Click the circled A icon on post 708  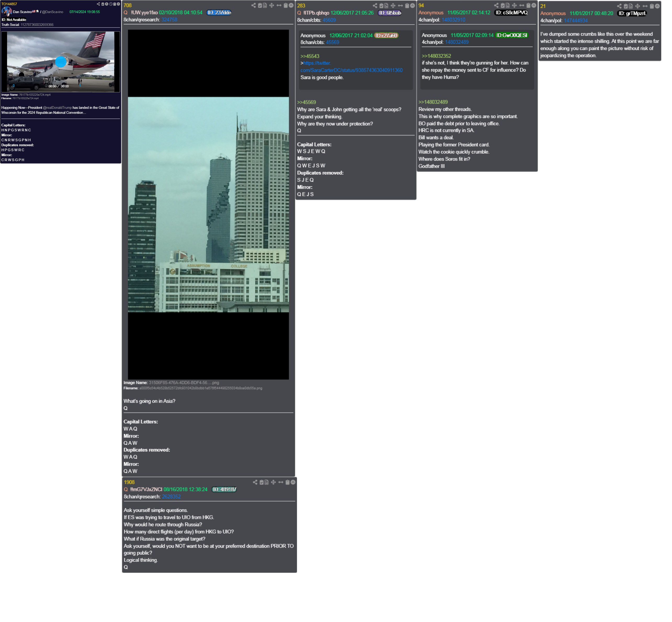291,5
